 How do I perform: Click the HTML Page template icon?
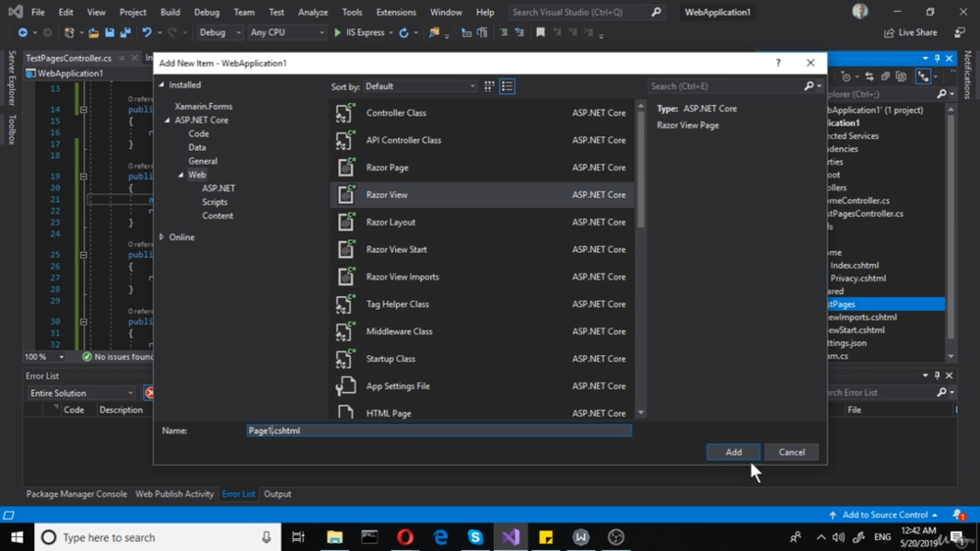345,412
